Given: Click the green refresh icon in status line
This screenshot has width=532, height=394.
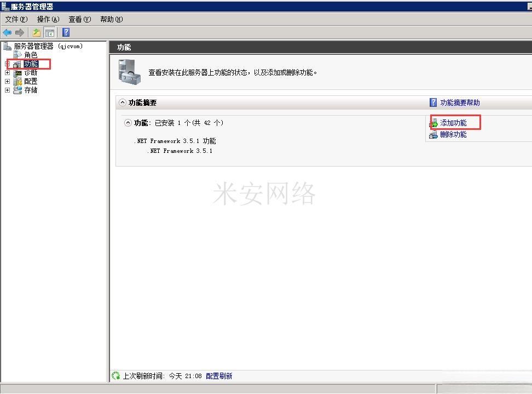Looking at the screenshot, I should tap(115, 376).
